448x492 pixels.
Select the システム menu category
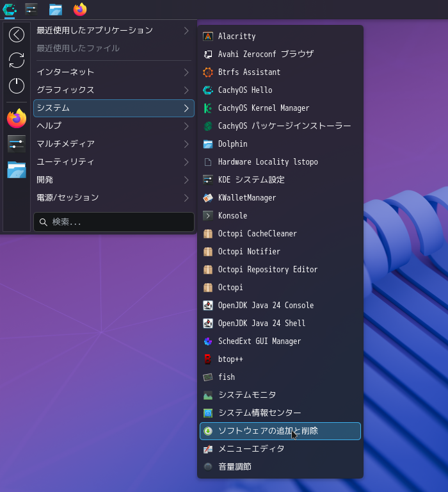[x=114, y=108]
